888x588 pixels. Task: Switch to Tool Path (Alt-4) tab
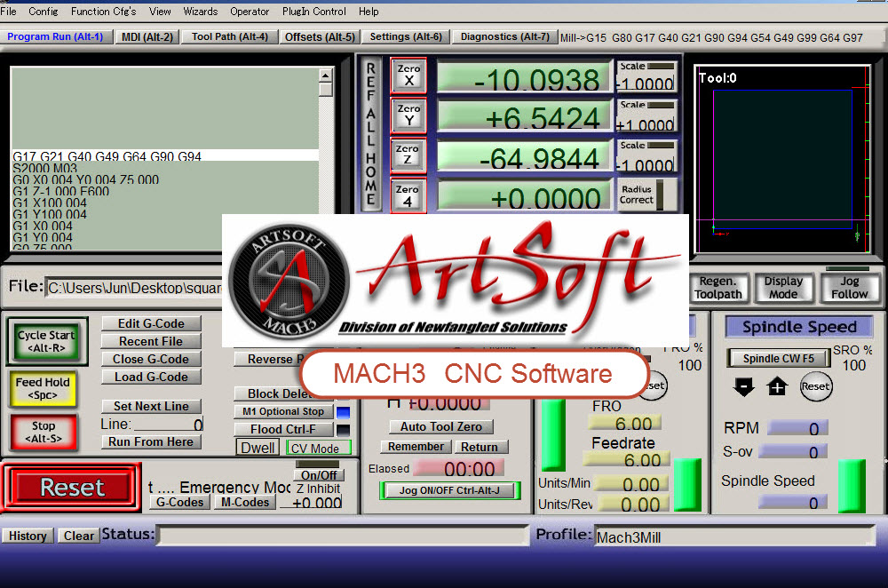click(x=230, y=36)
